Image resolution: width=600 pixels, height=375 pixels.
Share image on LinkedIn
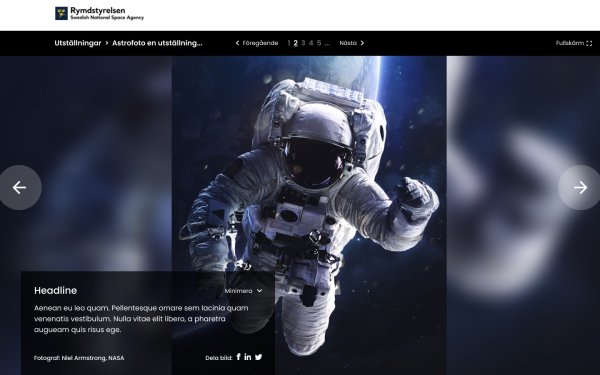248,357
